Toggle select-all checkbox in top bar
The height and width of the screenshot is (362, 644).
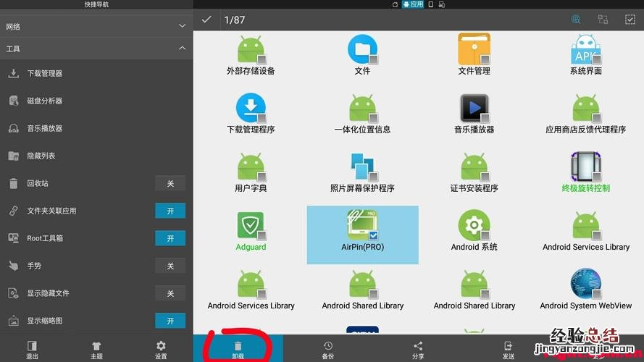pos(630,20)
